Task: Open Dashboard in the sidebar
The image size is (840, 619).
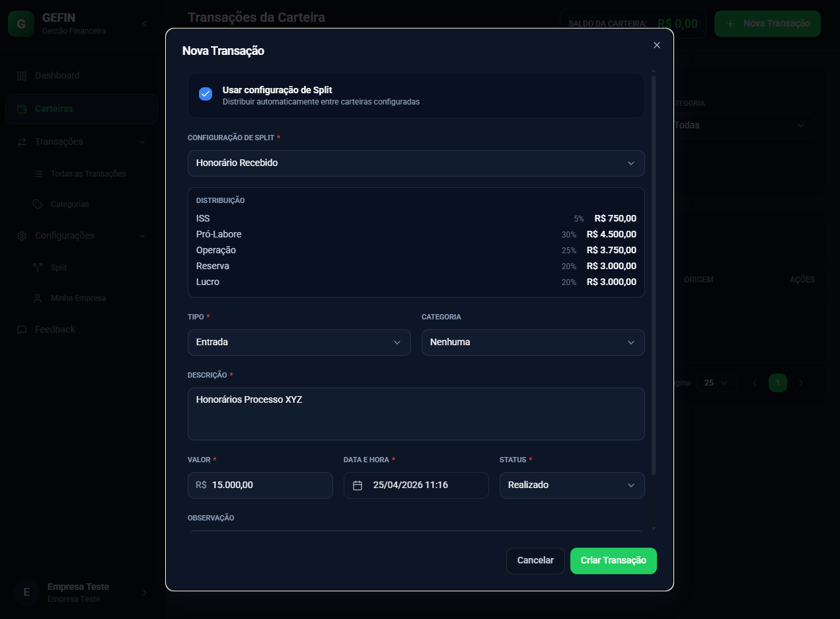Action: 81,76
